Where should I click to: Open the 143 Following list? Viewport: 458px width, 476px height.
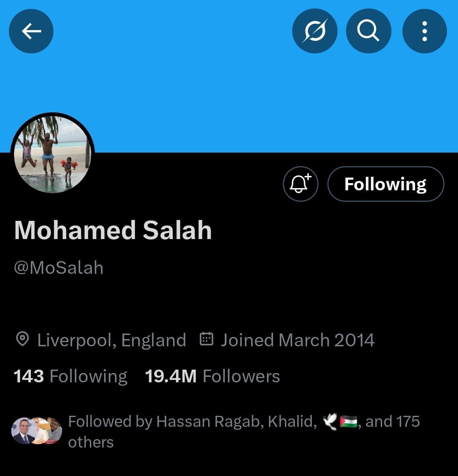coord(70,376)
